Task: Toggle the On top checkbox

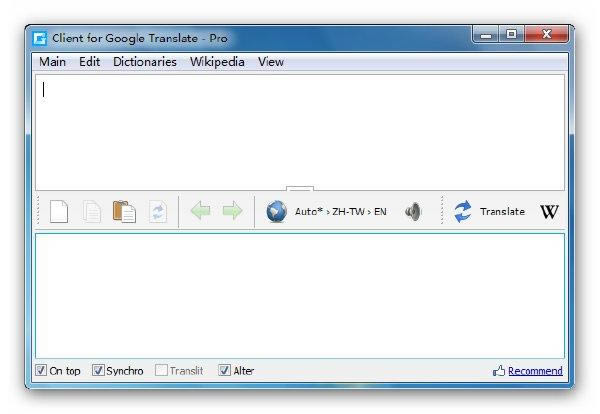Action: tap(41, 370)
